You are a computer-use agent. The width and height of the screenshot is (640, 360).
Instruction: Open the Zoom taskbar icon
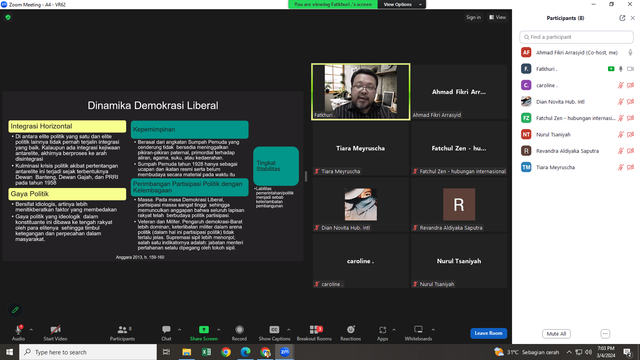click(284, 352)
